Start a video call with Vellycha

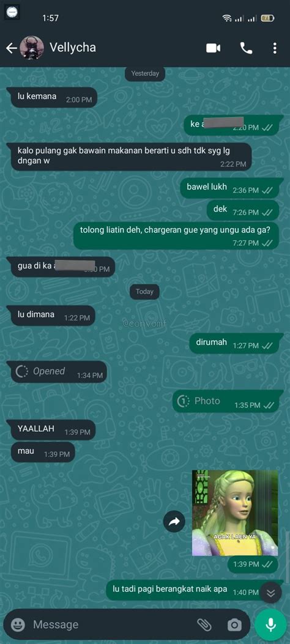pyautogui.click(x=213, y=48)
